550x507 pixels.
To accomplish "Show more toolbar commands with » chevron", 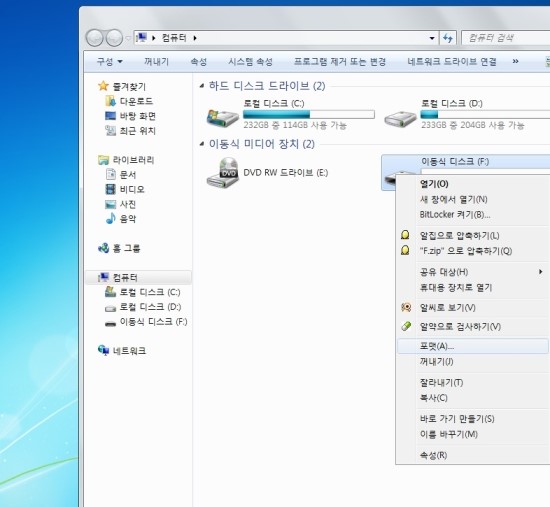I will click(515, 61).
